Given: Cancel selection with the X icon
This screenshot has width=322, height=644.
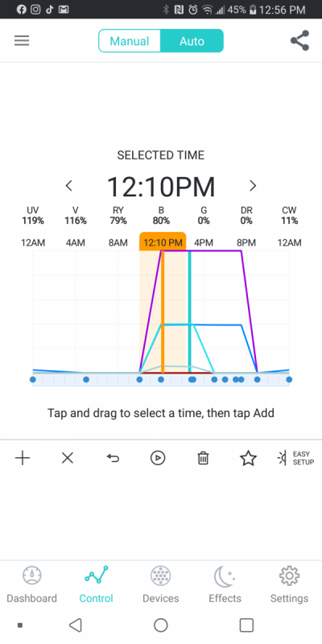Looking at the screenshot, I should [68, 458].
